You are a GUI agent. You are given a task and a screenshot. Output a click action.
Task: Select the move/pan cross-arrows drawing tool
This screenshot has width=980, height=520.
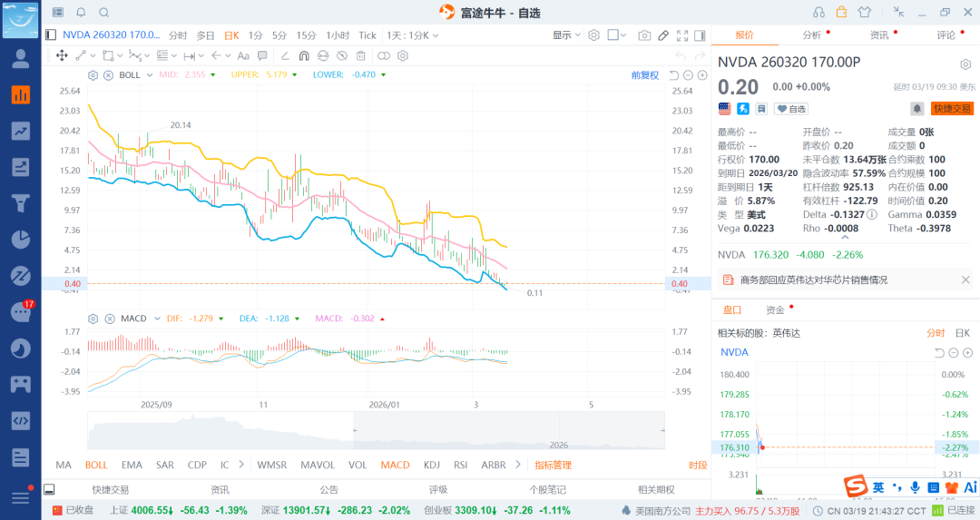(62, 55)
